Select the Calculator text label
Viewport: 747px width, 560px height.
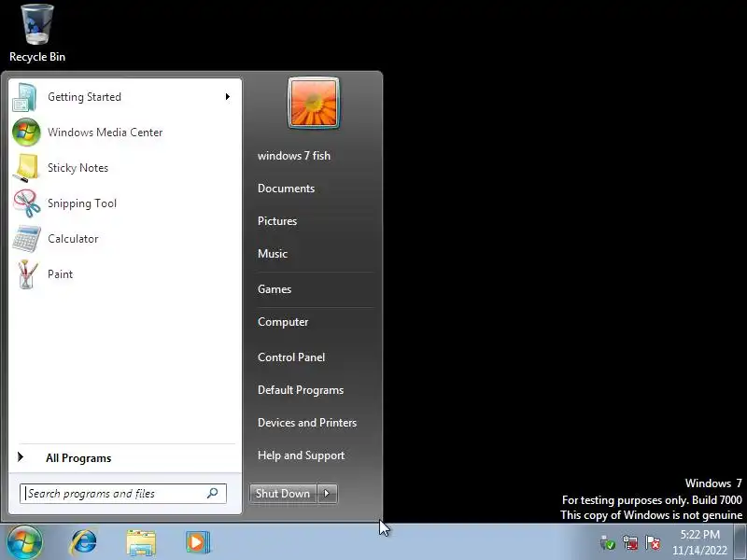73,239
